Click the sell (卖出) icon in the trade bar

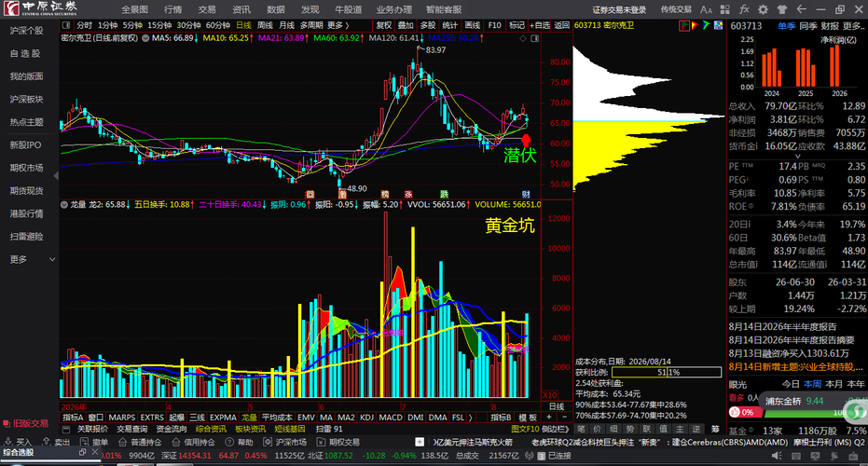point(47,442)
